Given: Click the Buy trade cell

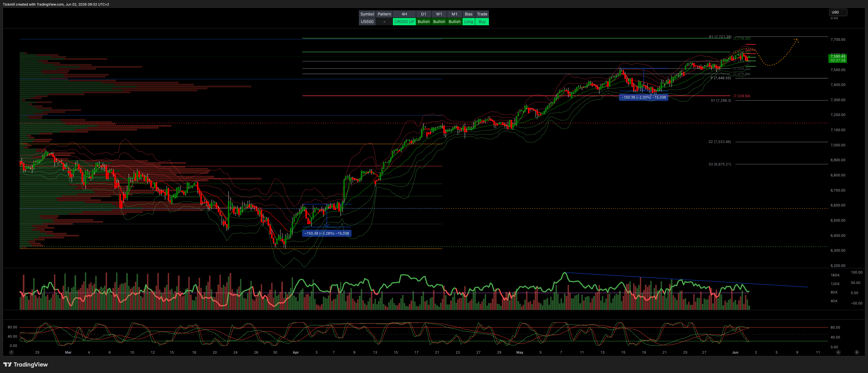Looking at the screenshot, I should tap(482, 22).
